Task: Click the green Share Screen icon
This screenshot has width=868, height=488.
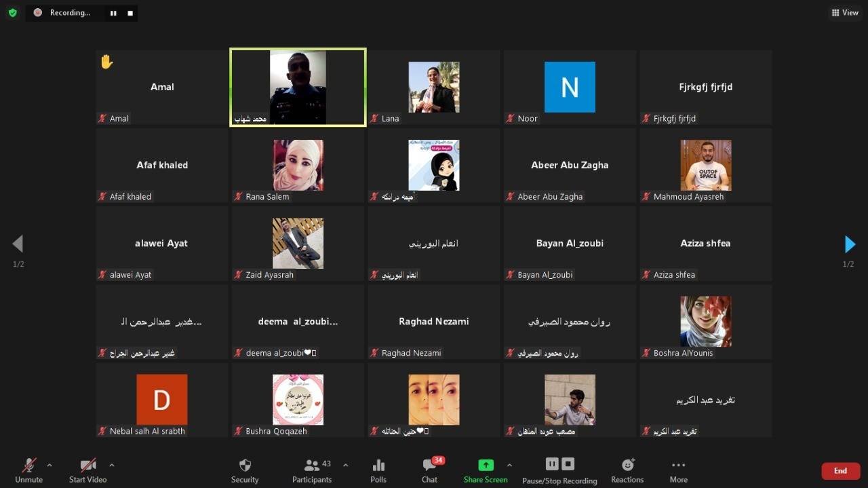Action: pos(486,466)
